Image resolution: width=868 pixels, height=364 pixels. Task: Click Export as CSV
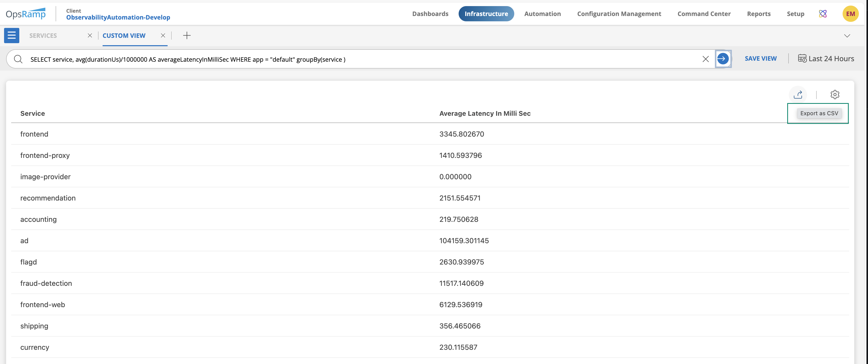point(819,113)
